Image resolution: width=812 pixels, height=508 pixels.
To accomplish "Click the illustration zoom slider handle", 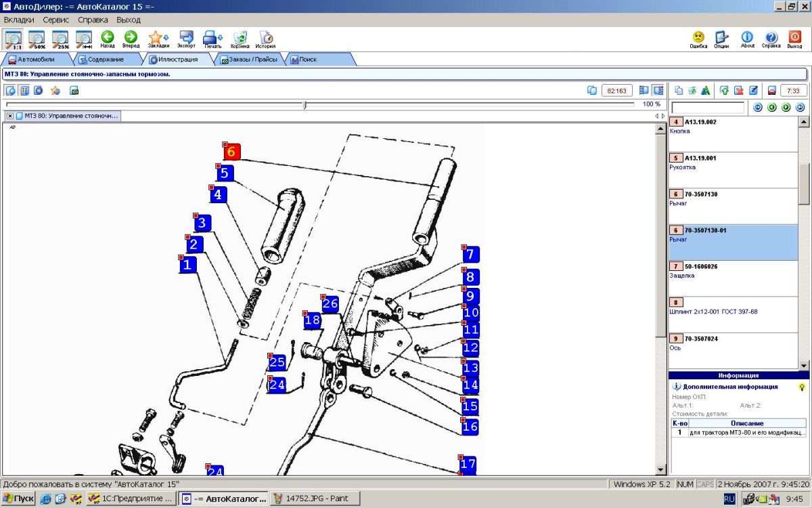I will click(305, 104).
